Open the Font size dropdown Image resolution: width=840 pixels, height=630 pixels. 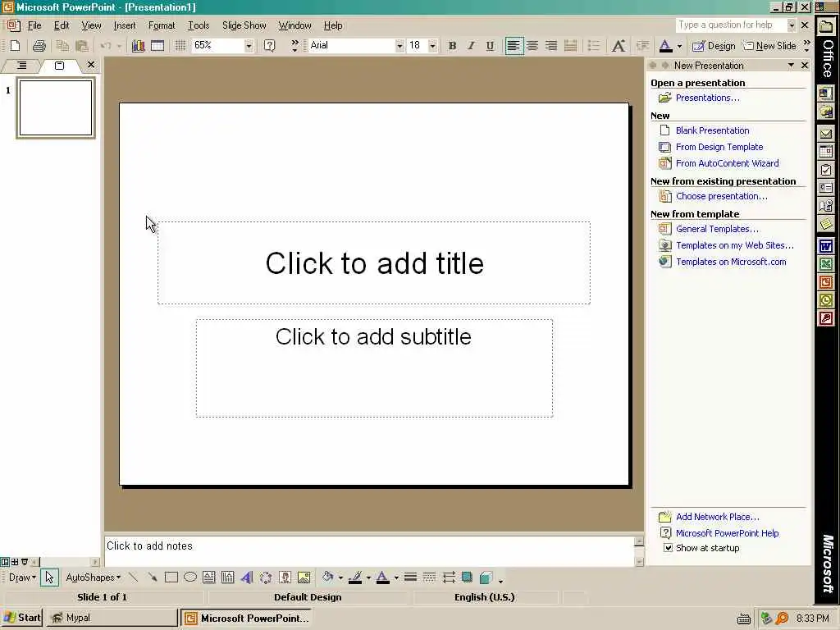432,46
